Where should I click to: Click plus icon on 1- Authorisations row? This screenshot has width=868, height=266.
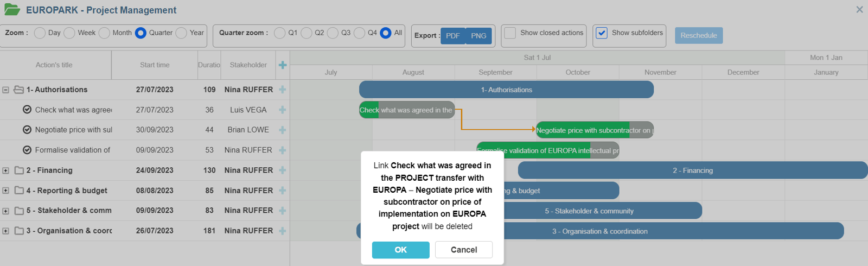[x=283, y=90]
